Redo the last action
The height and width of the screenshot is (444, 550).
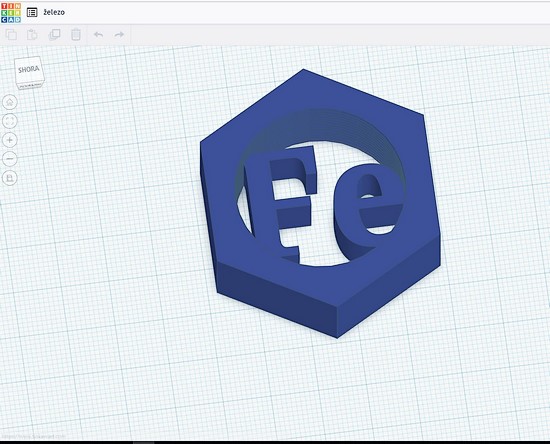[119, 35]
